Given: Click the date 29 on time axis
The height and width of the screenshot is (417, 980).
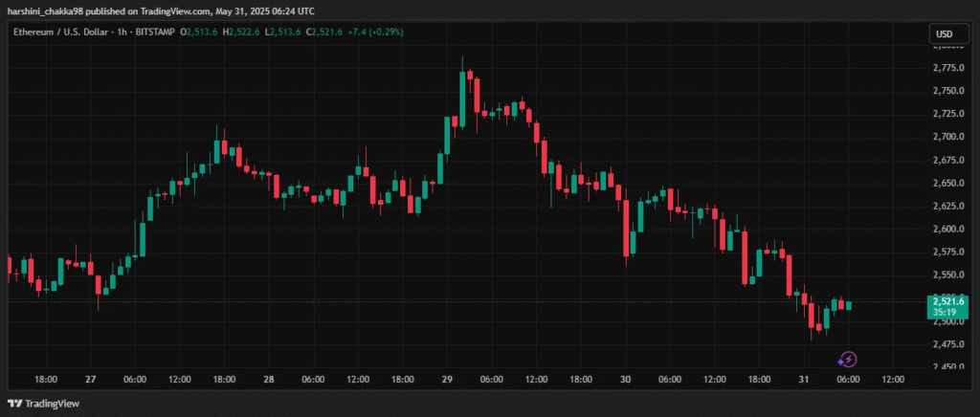Looking at the screenshot, I should pyautogui.click(x=447, y=380).
